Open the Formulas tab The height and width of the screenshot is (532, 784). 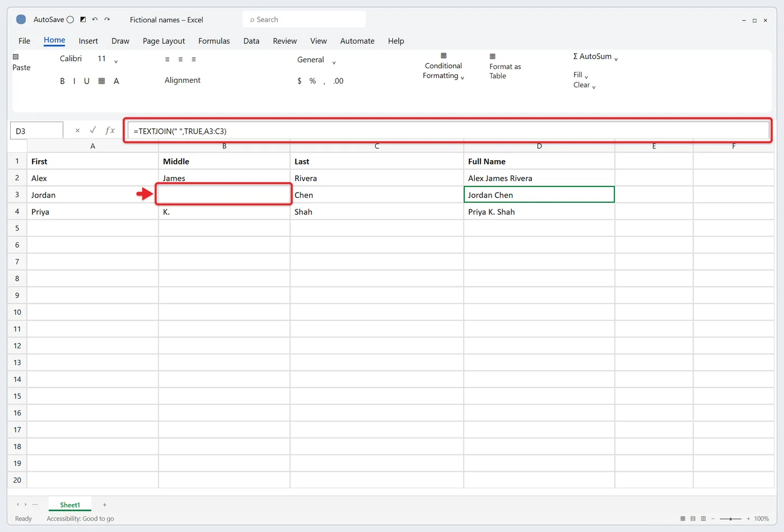point(214,41)
